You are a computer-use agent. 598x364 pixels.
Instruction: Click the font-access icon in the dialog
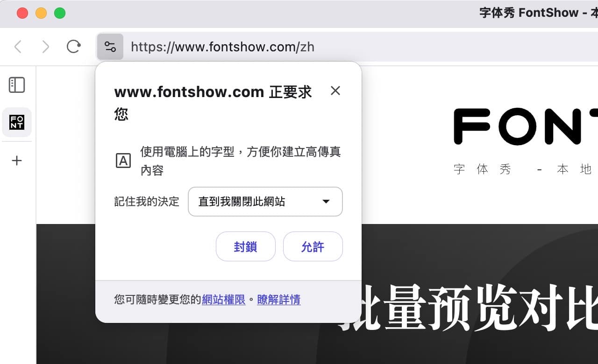pyautogui.click(x=123, y=161)
